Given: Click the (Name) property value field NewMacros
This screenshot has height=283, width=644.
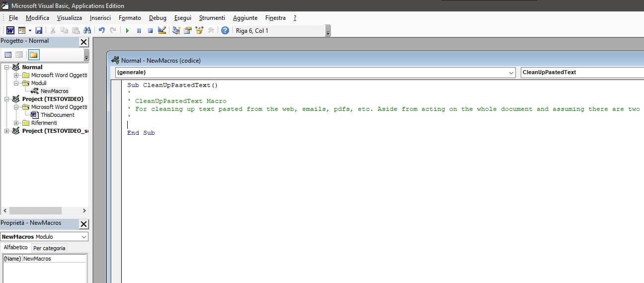Looking at the screenshot, I should 54,259.
